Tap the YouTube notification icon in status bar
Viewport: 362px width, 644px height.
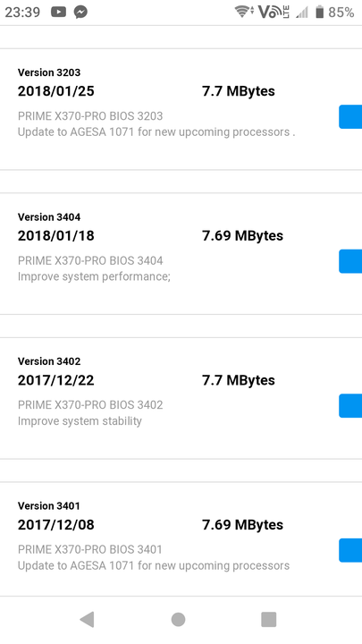(x=58, y=13)
